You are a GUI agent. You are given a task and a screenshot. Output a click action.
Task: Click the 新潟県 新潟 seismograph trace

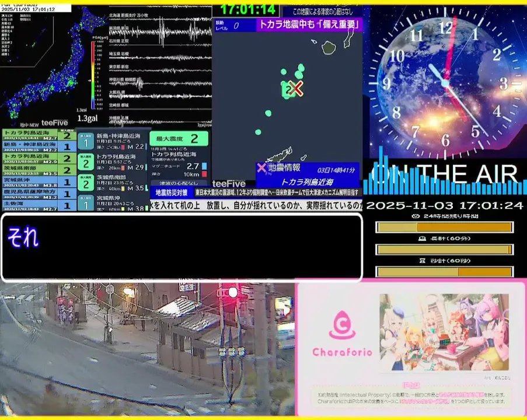(160, 32)
